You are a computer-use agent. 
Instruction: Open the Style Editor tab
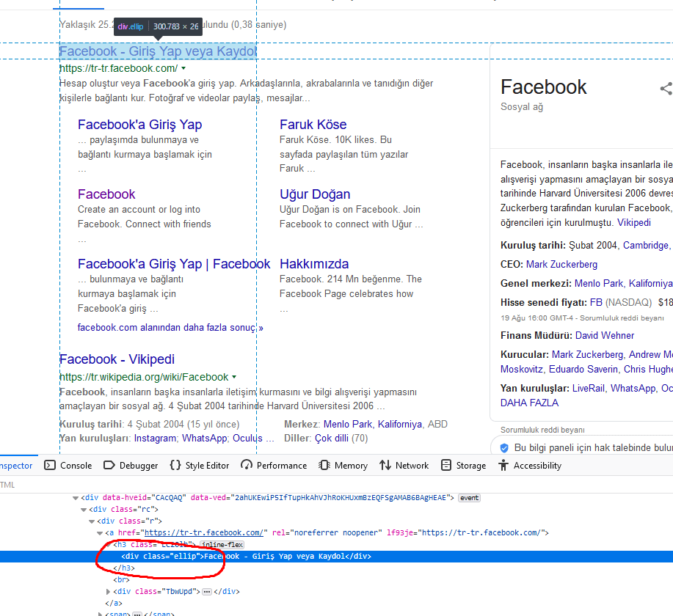[200, 466]
